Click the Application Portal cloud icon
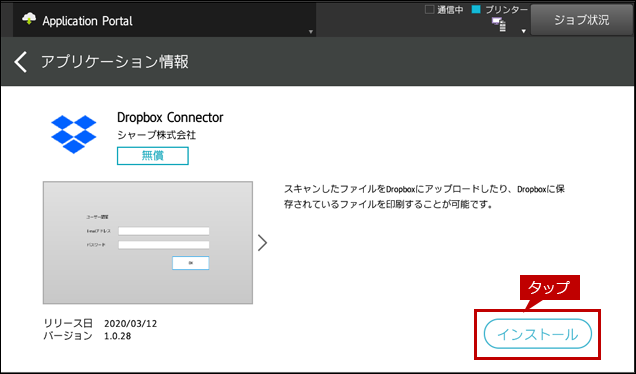The image size is (636, 374). point(29,19)
